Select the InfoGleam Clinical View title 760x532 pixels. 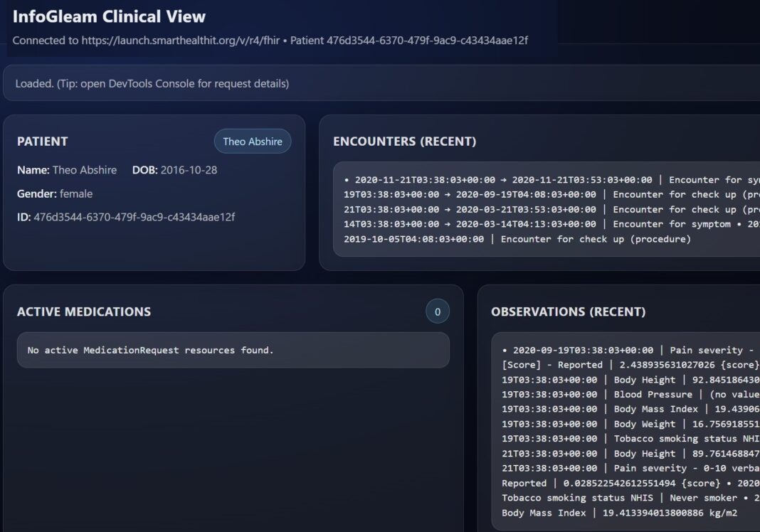(x=109, y=16)
